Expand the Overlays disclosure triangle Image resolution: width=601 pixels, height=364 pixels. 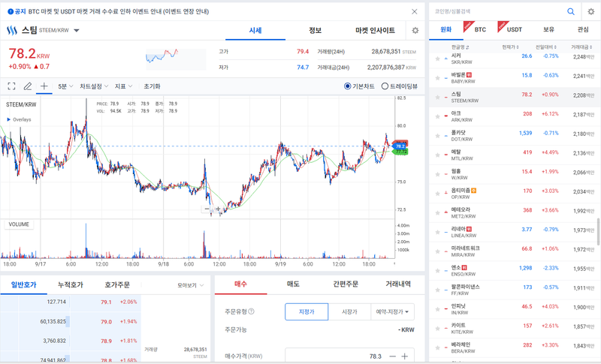coord(9,119)
